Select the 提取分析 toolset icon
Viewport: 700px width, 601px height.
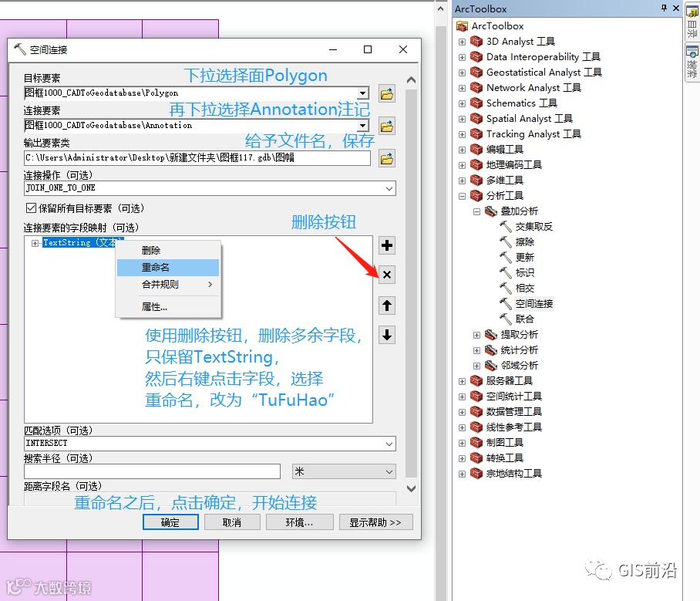[491, 335]
